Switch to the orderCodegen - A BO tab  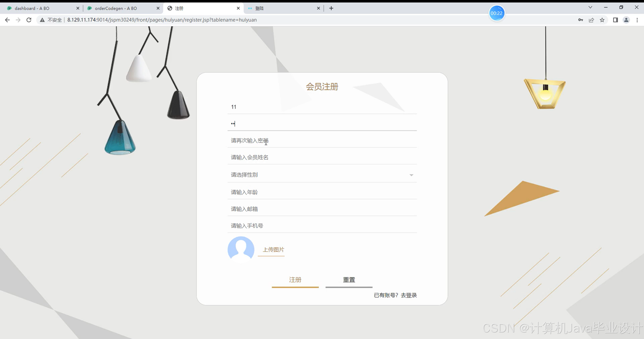coord(122,8)
